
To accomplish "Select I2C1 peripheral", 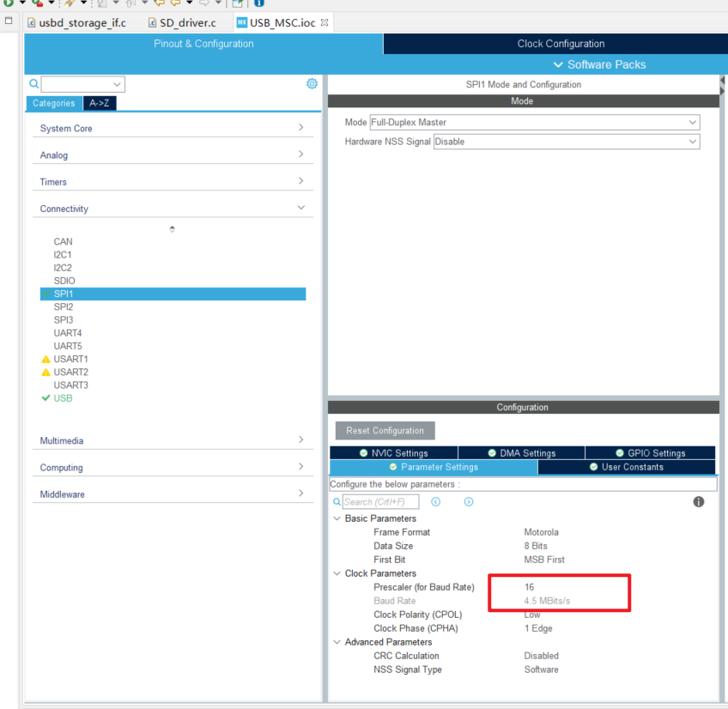I will coord(63,254).
